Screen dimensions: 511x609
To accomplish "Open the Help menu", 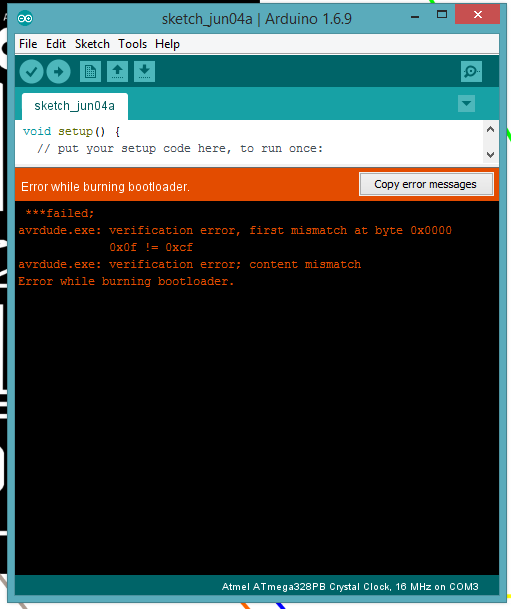I will click(167, 44).
